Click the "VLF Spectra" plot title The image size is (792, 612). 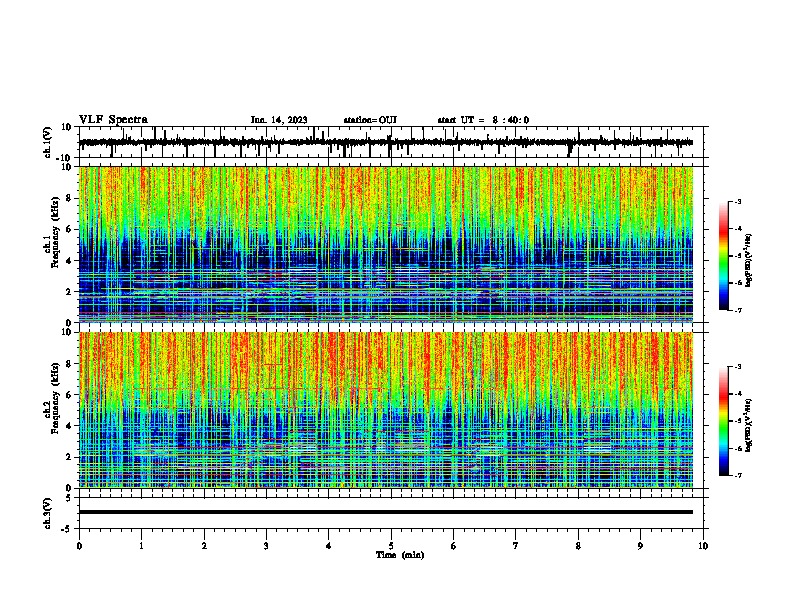coord(113,119)
